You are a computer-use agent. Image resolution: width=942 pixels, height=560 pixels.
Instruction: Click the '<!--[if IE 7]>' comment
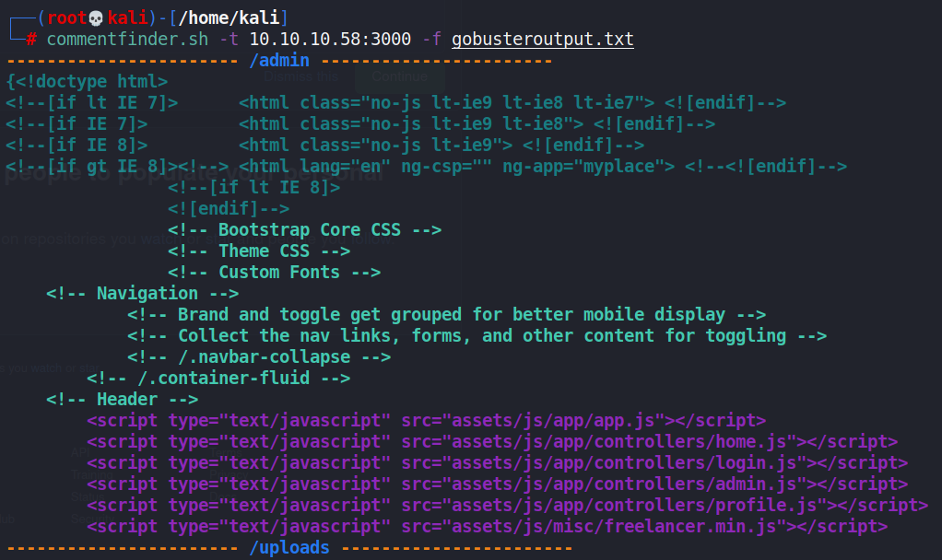[77, 124]
